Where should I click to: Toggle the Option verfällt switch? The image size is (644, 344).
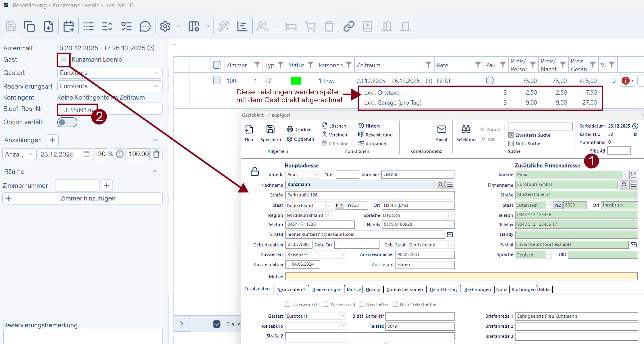[67, 122]
